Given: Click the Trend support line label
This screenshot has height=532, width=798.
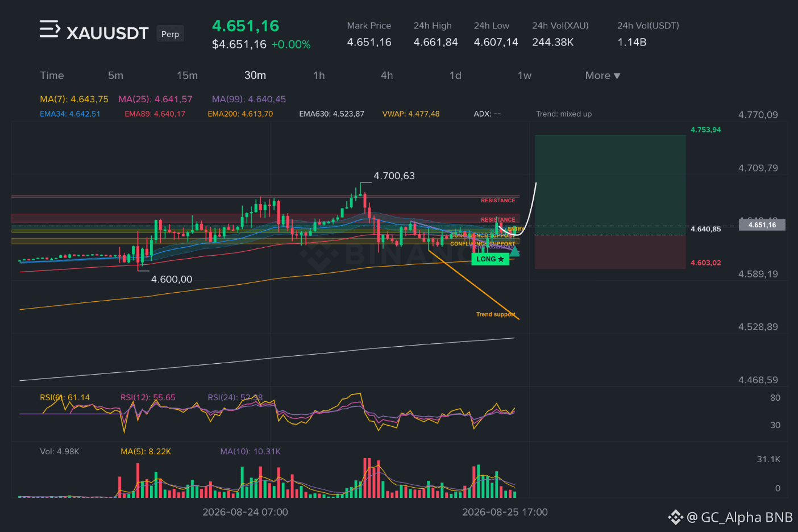Looking at the screenshot, I should (x=496, y=314).
